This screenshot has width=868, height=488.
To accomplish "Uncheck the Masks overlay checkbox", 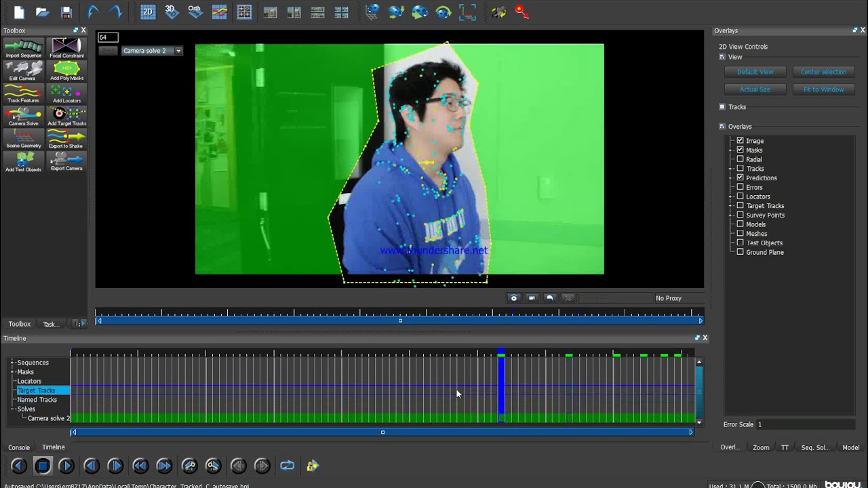I will click(x=740, y=150).
